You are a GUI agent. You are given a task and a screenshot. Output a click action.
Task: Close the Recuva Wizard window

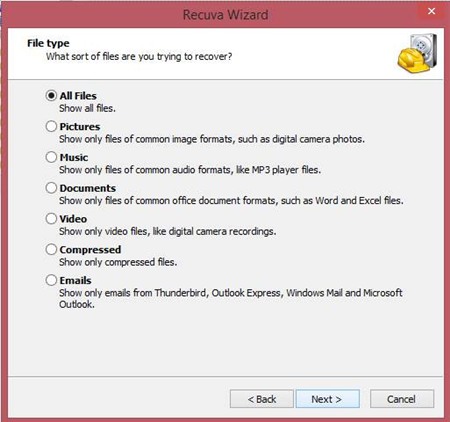coord(431,11)
